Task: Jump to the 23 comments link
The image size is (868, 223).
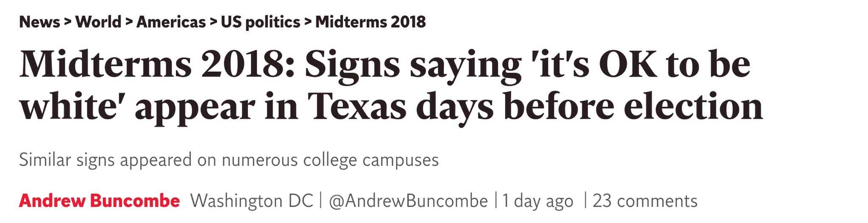Action: click(645, 201)
